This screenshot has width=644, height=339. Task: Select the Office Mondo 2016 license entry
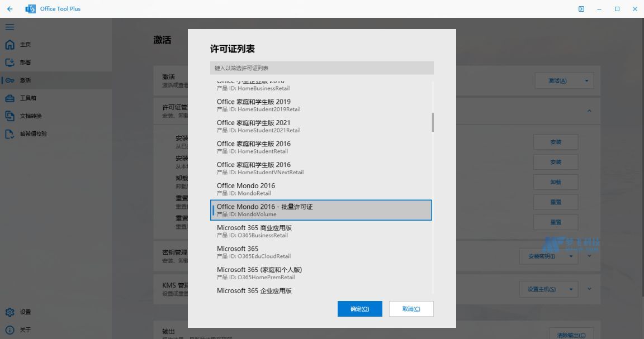246,189
